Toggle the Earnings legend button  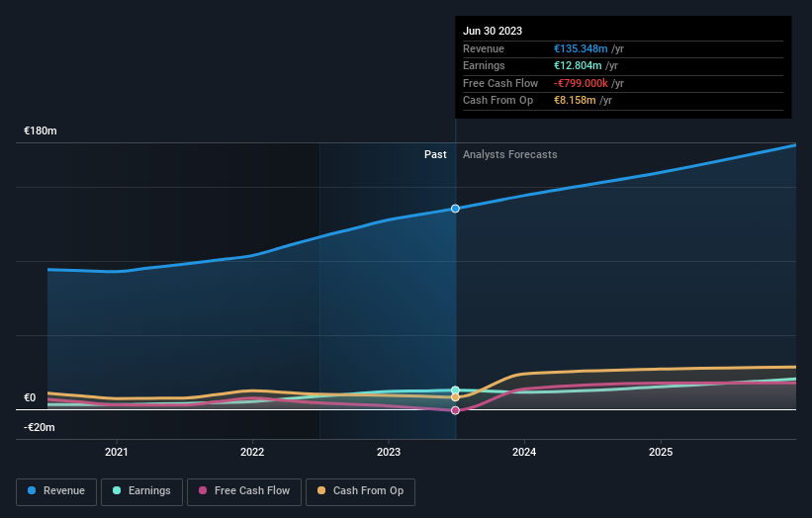click(141, 491)
